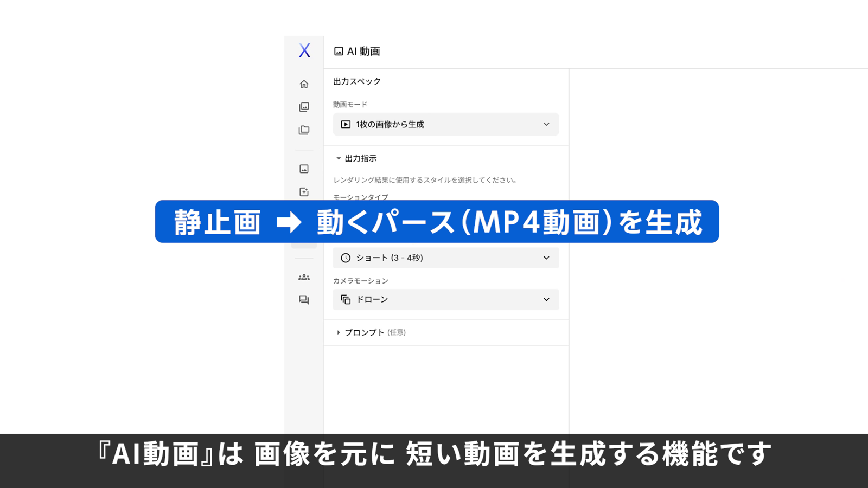Open the chat bubbles icon in sidebar
Image resolution: width=868 pixels, height=488 pixels.
[304, 300]
